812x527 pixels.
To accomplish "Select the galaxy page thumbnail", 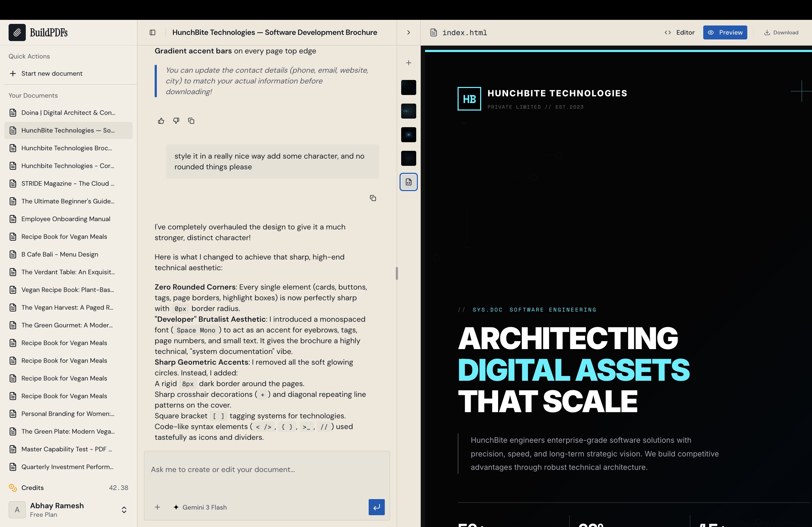I will [x=408, y=111].
